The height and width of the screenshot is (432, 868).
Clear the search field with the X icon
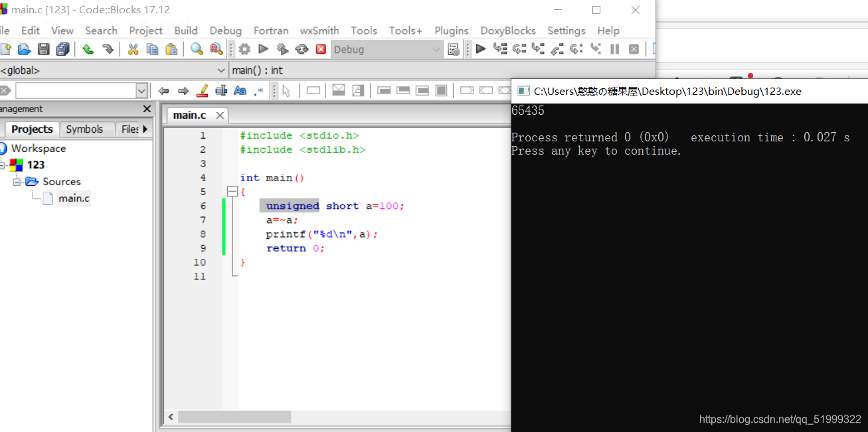point(5,91)
